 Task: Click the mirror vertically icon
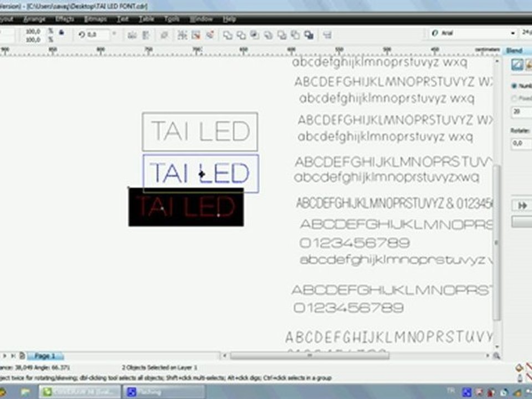tap(146, 35)
